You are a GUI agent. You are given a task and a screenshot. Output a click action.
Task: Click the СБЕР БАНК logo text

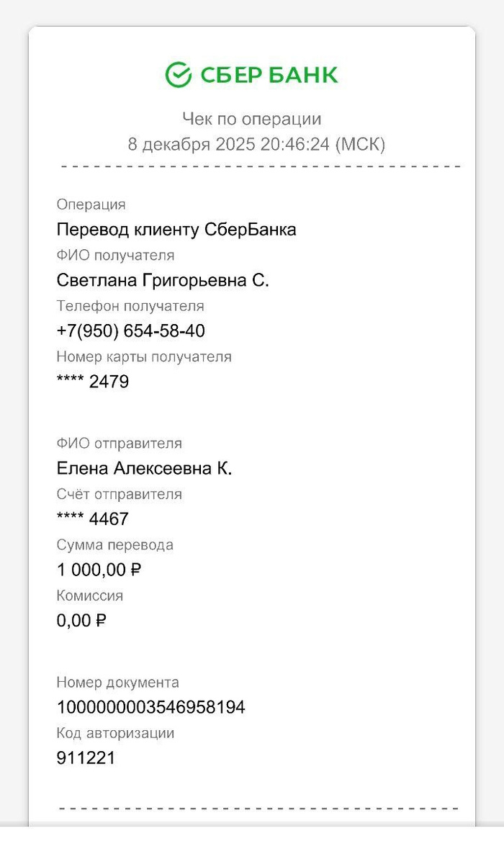pos(269,75)
